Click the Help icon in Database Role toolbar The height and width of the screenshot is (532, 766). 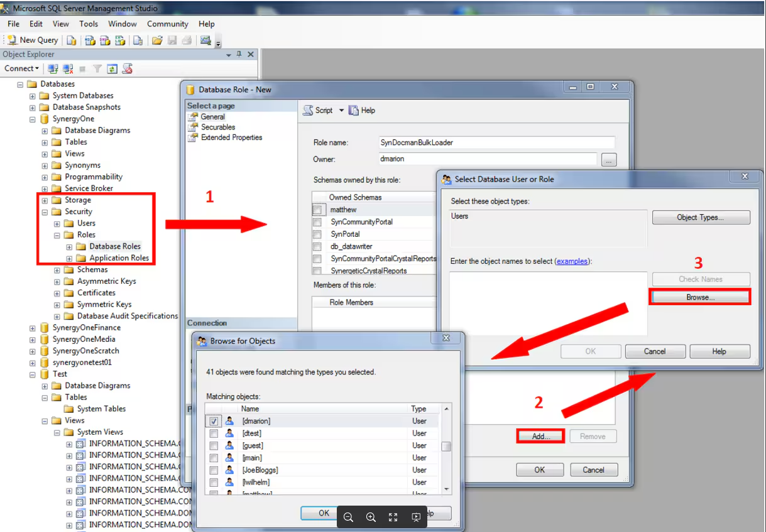pyautogui.click(x=354, y=111)
